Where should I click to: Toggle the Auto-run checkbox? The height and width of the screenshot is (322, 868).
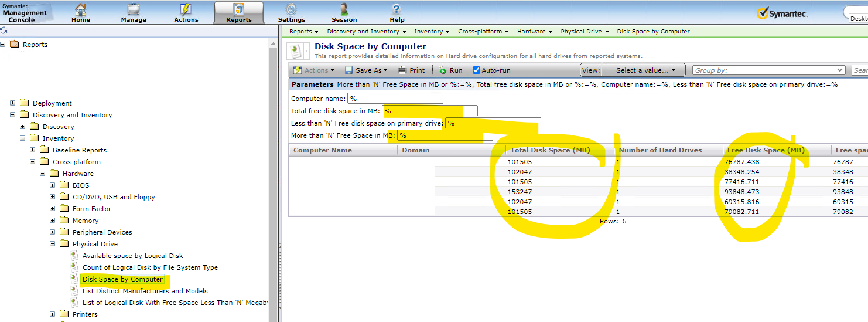pyautogui.click(x=476, y=70)
